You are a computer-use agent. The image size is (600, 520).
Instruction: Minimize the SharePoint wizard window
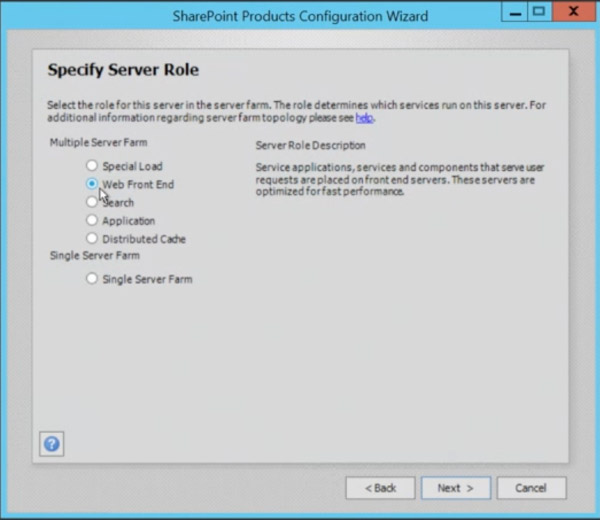tap(515, 11)
